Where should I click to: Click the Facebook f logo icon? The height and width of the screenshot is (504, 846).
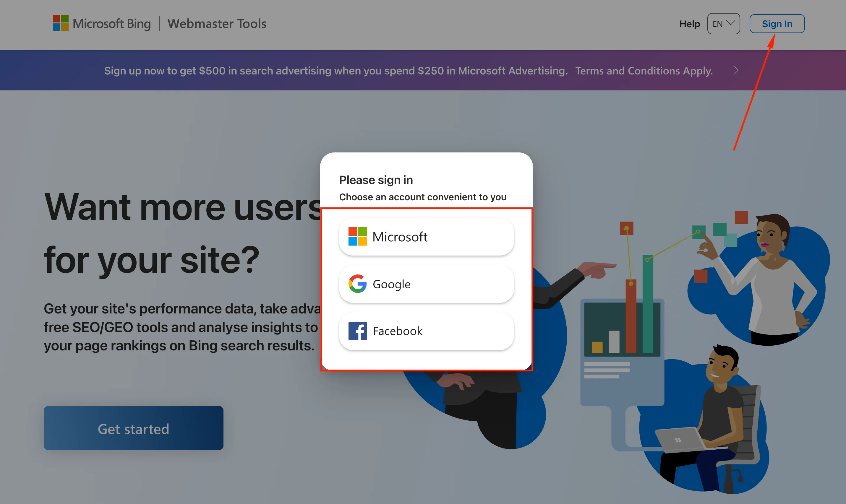point(357,331)
